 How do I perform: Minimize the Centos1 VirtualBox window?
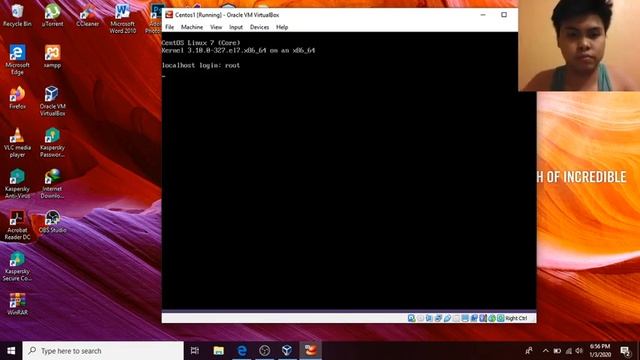pyautogui.click(x=483, y=15)
